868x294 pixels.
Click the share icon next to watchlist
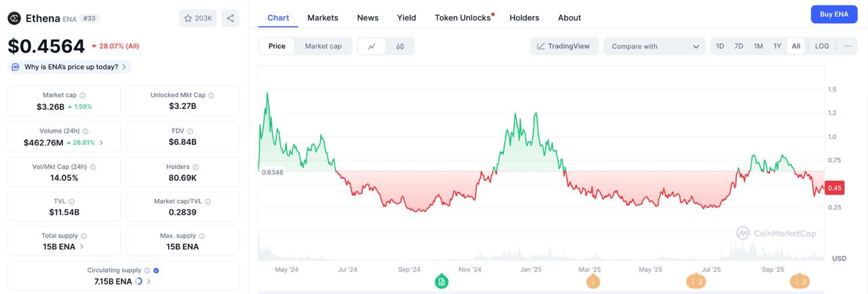click(230, 18)
